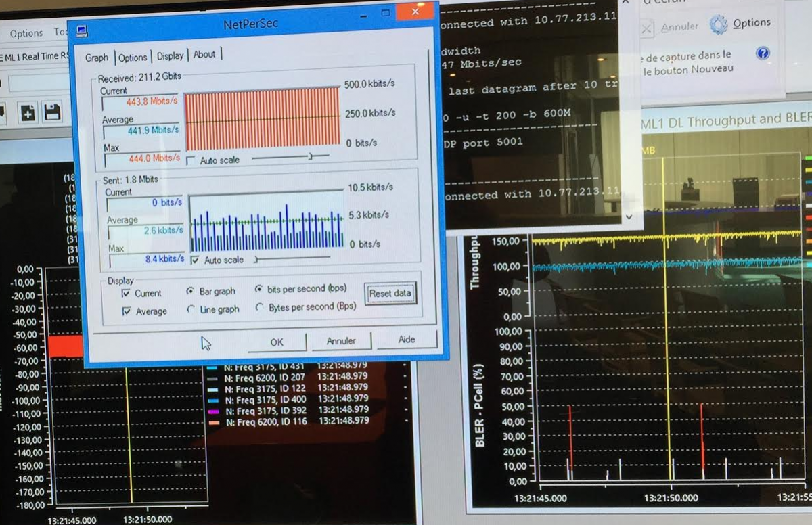Toggle the Current display checkbox
The width and height of the screenshot is (812, 525).
point(126,294)
